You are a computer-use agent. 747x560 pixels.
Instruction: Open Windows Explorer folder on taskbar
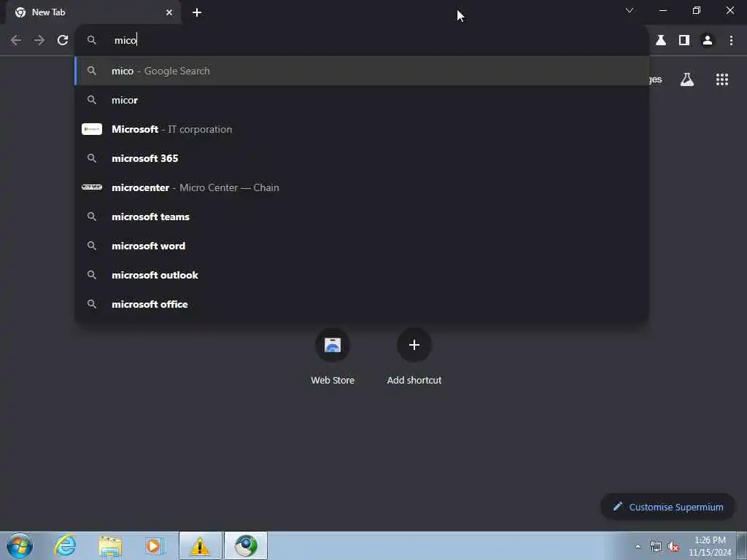(x=111, y=546)
